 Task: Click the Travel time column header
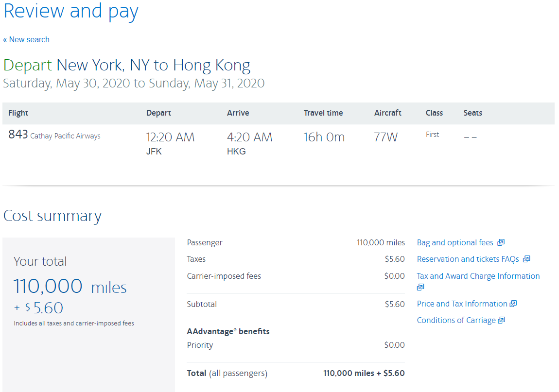323,113
